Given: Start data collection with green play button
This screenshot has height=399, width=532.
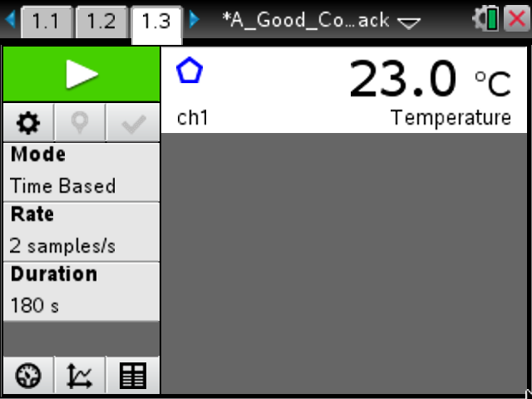Looking at the screenshot, I should [x=81, y=74].
